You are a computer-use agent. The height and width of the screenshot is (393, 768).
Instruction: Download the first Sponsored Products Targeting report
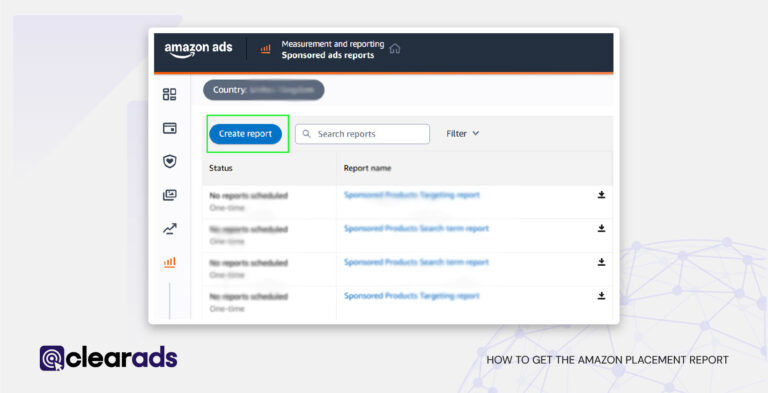[601, 195]
